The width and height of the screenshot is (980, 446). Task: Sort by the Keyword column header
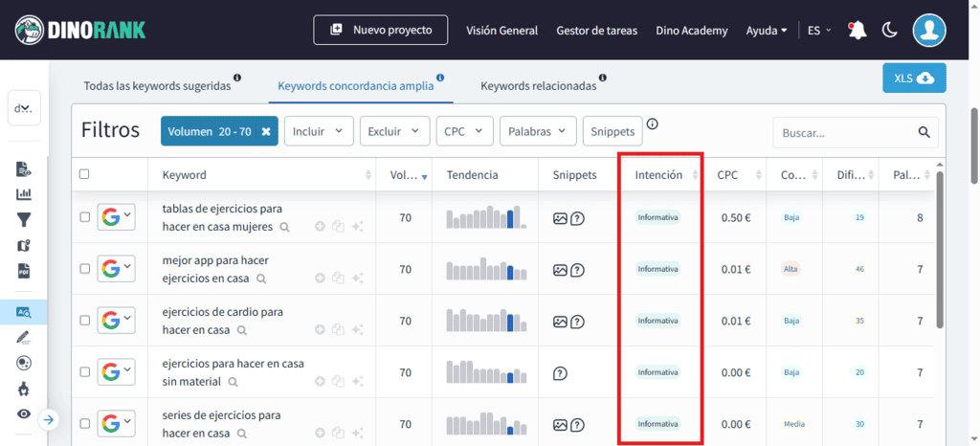tap(260, 175)
